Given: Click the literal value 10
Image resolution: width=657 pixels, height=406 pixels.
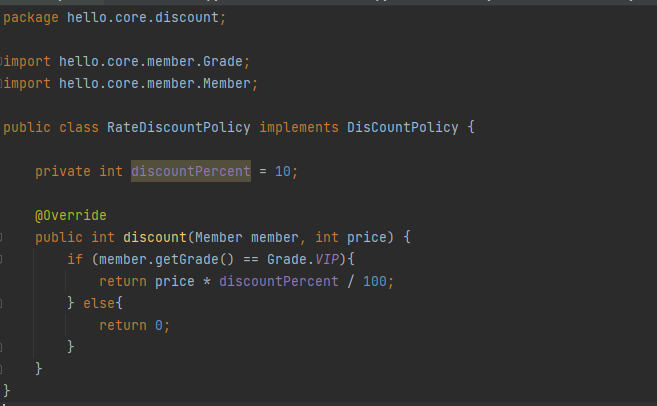Looking at the screenshot, I should coord(283,171).
